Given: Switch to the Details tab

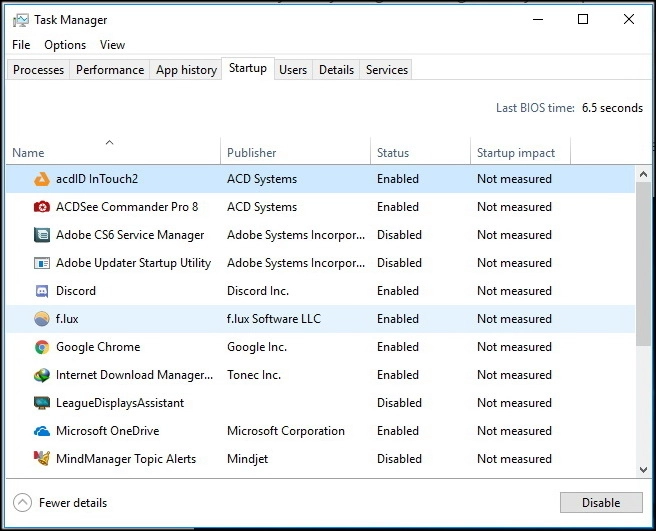Looking at the screenshot, I should pyautogui.click(x=336, y=69).
